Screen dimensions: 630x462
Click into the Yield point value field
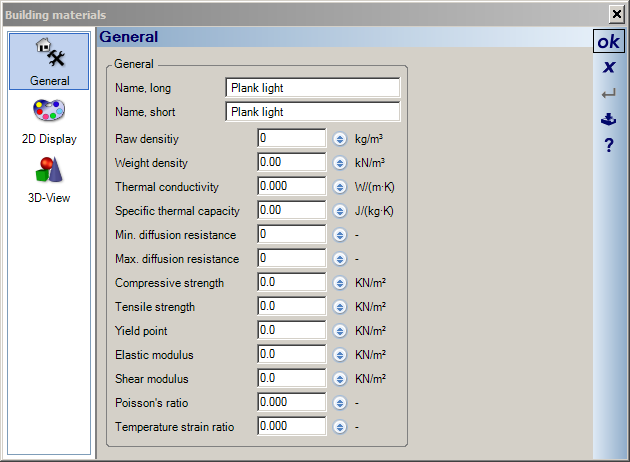[x=291, y=331]
